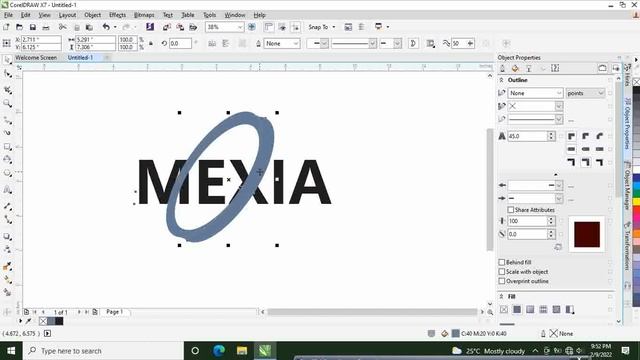Screen dimensions: 640x360
Task: Click the no-color X swatch in document palette
Action: tap(43, 321)
